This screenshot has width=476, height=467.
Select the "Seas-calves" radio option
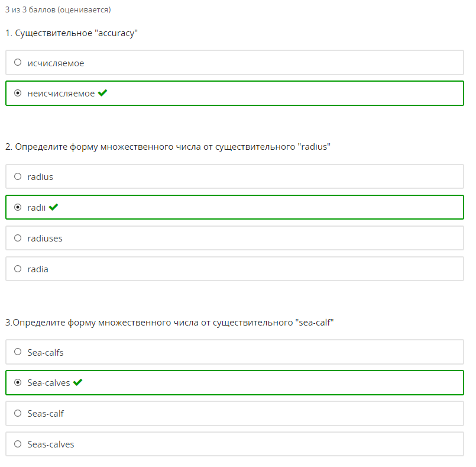click(x=18, y=444)
